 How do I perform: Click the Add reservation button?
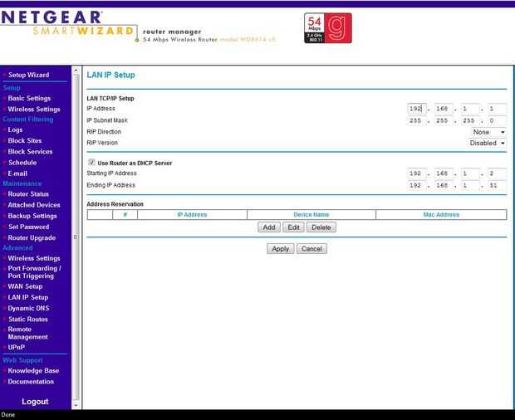click(269, 227)
